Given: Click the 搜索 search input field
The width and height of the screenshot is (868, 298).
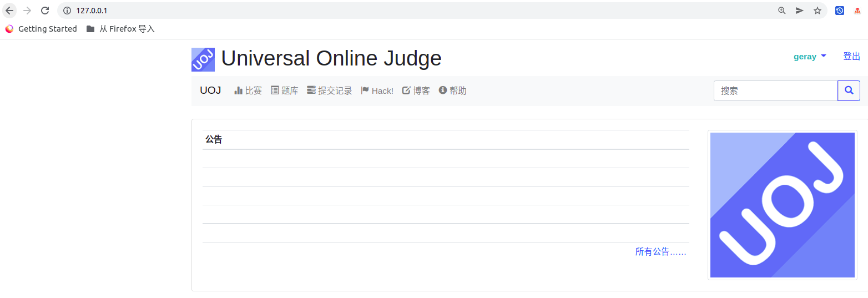Looking at the screenshot, I should 775,90.
